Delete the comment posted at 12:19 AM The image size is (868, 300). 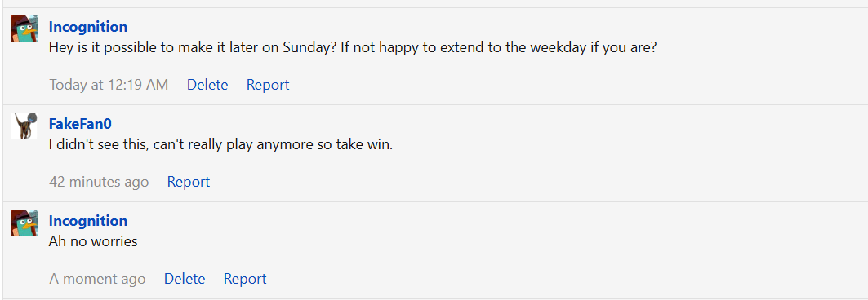(x=207, y=85)
